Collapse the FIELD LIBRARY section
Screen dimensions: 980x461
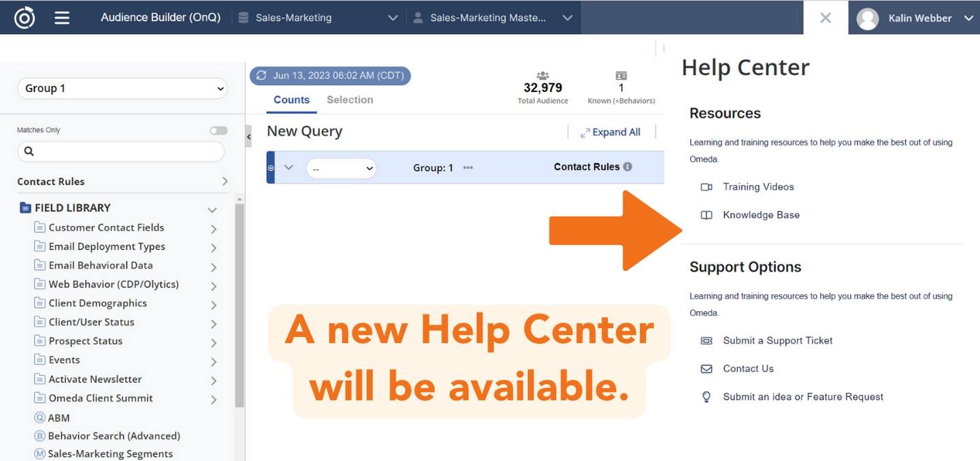coord(212,210)
